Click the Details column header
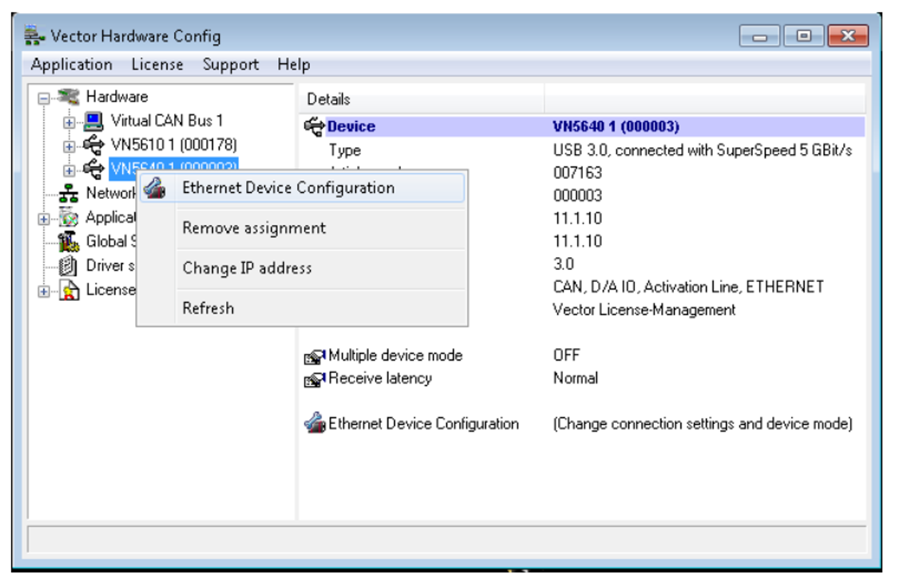The width and height of the screenshot is (899, 588). pyautogui.click(x=421, y=99)
